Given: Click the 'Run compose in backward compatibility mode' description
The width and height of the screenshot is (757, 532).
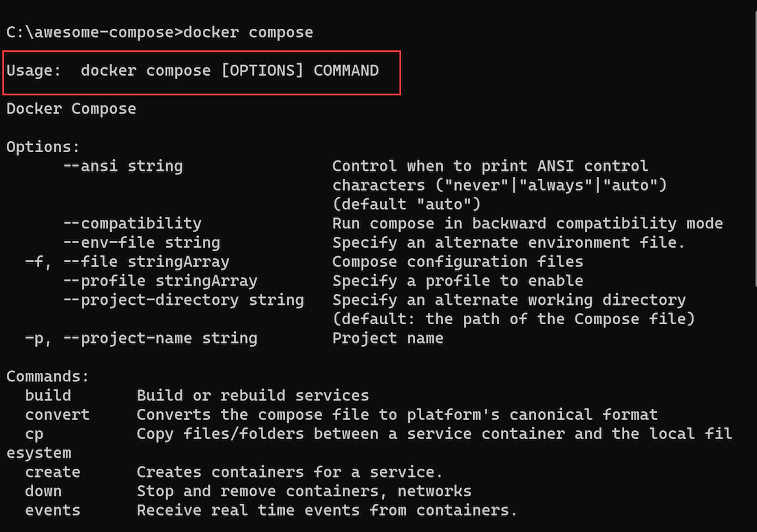Looking at the screenshot, I should click(x=527, y=223).
